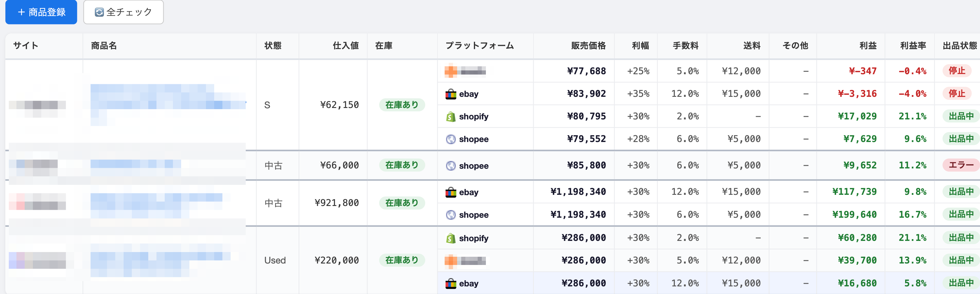Toggle the エラー status badge on the shopee row
Screen dimensions: 980x294
961,165
